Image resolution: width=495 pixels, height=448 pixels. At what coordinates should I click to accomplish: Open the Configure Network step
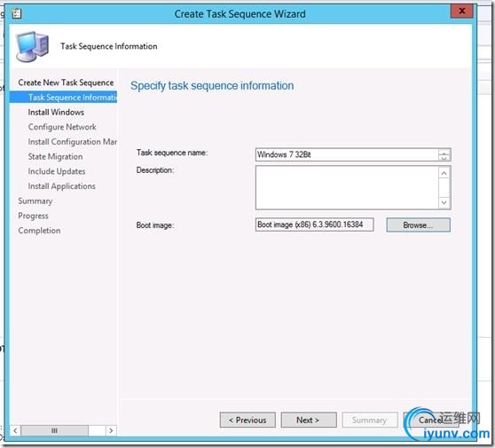62,127
